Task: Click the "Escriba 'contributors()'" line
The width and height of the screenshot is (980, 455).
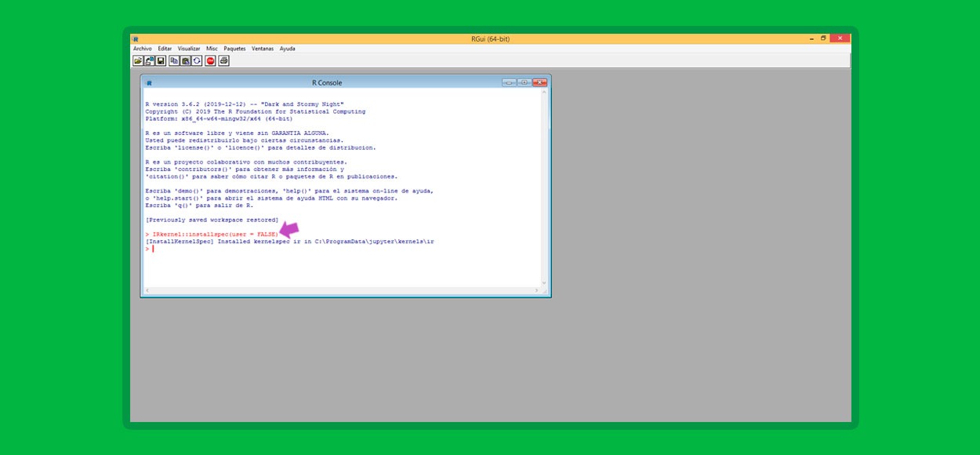Action: click(245, 169)
